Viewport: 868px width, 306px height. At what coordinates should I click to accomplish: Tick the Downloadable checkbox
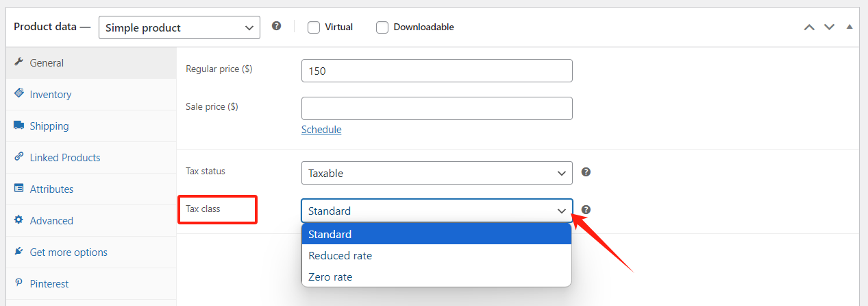coord(382,27)
